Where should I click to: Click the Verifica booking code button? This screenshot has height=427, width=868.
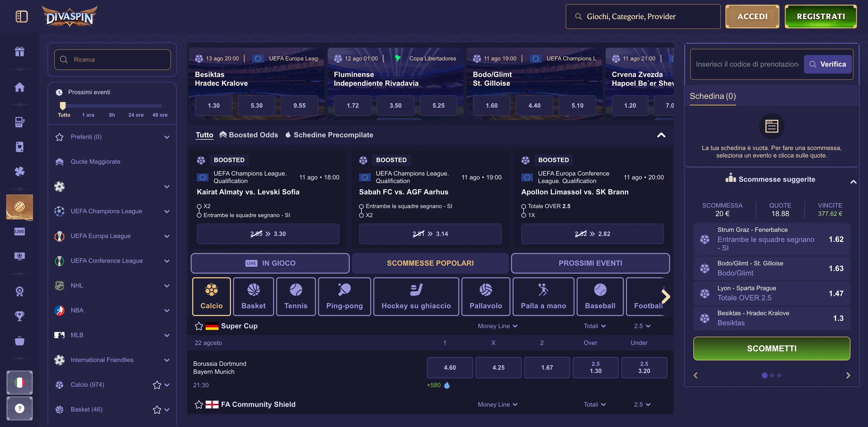pyautogui.click(x=827, y=64)
